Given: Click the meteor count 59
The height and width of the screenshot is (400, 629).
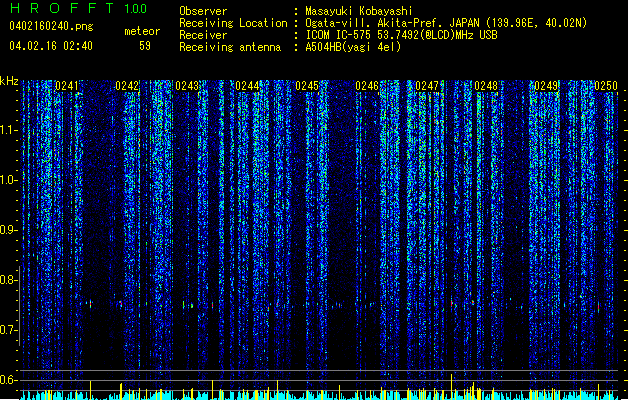Looking at the screenshot, I should pos(145,46).
